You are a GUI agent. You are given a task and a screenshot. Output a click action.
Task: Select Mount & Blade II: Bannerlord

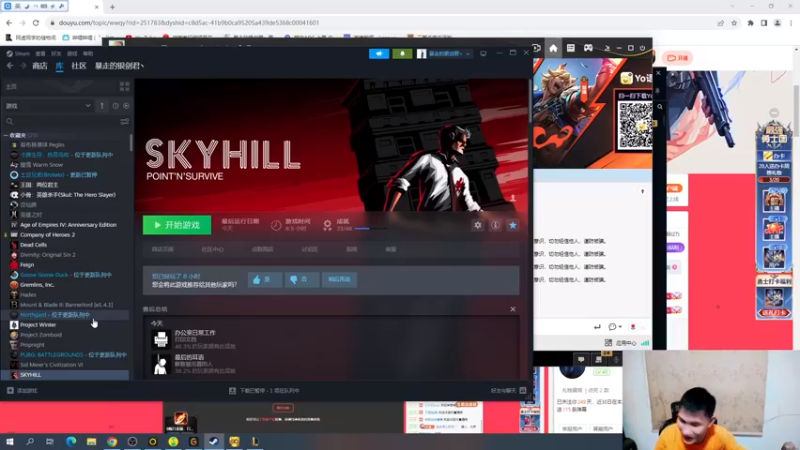pyautogui.click(x=66, y=305)
